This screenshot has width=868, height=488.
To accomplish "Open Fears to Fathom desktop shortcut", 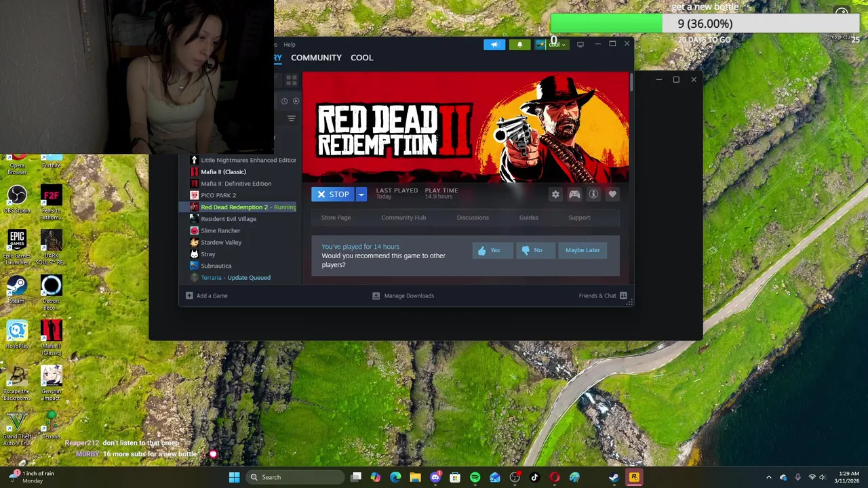I will pyautogui.click(x=51, y=203).
